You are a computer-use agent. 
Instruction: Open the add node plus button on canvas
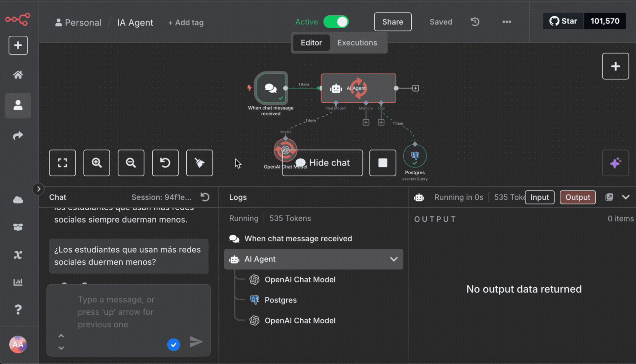(x=615, y=66)
